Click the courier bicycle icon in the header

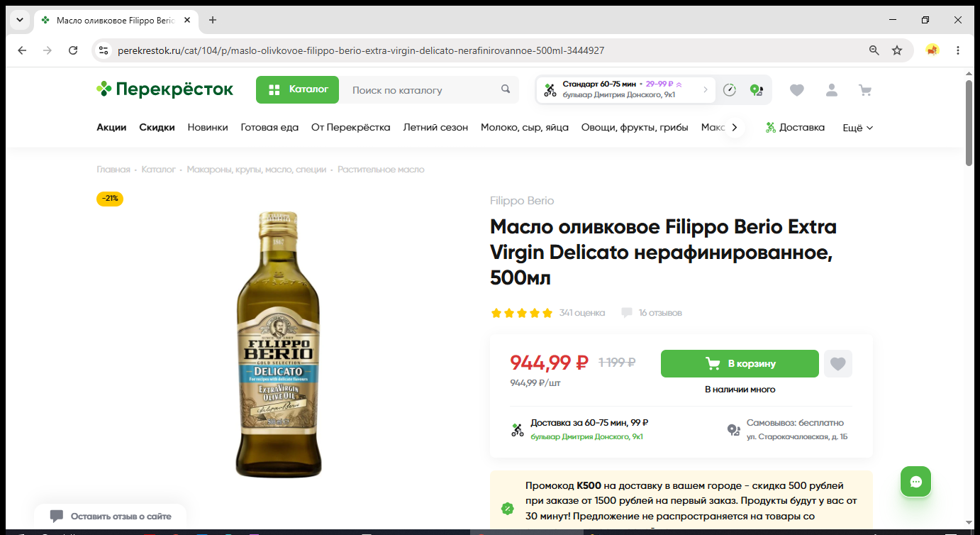point(550,90)
